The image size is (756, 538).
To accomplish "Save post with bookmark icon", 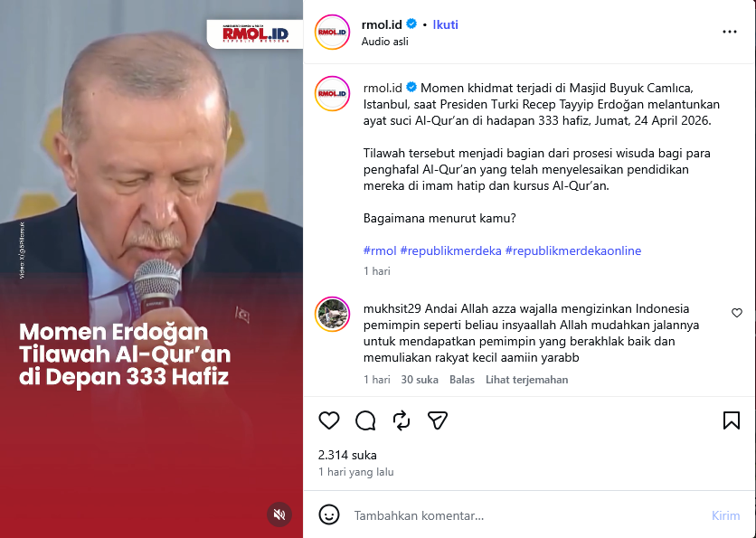I will (x=732, y=420).
